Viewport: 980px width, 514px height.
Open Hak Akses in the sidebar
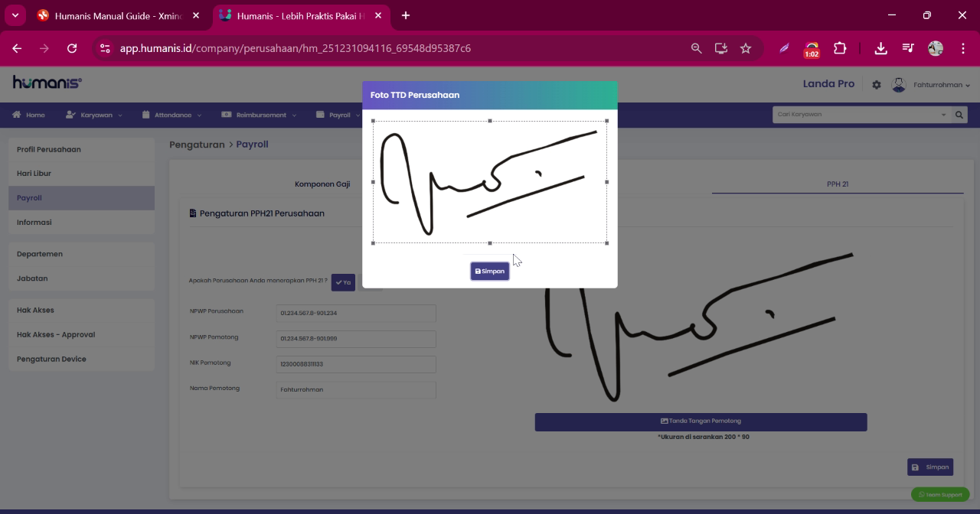pos(81,310)
